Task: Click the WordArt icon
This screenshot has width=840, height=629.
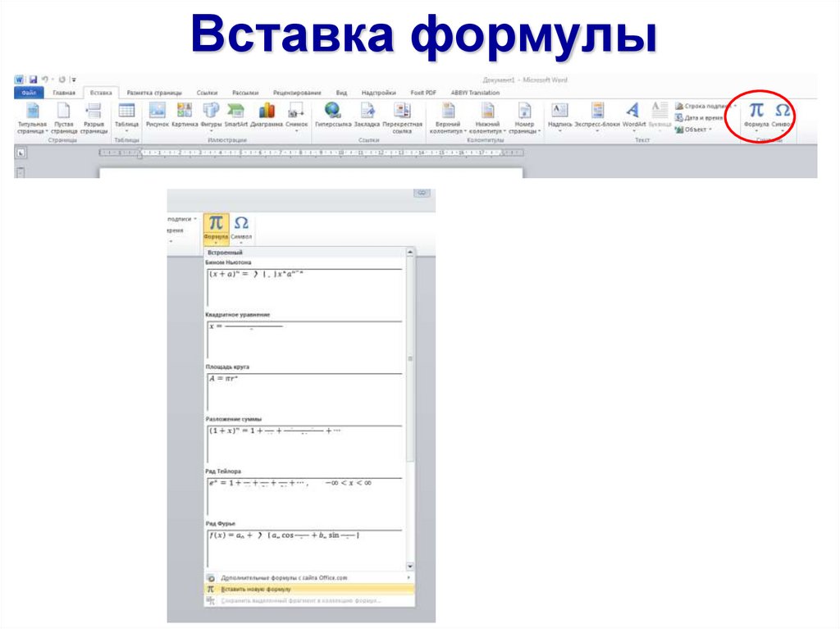Action: (633, 111)
